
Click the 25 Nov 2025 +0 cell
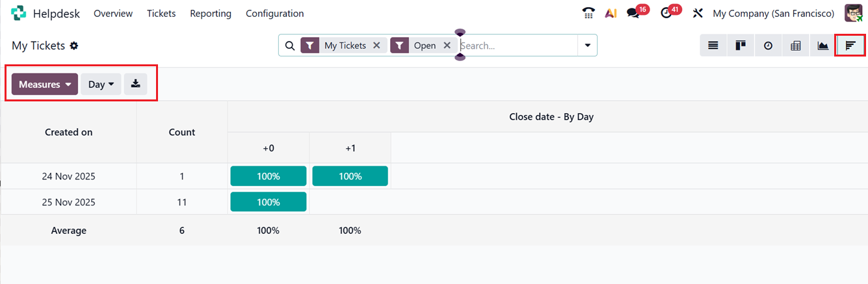pos(268,202)
